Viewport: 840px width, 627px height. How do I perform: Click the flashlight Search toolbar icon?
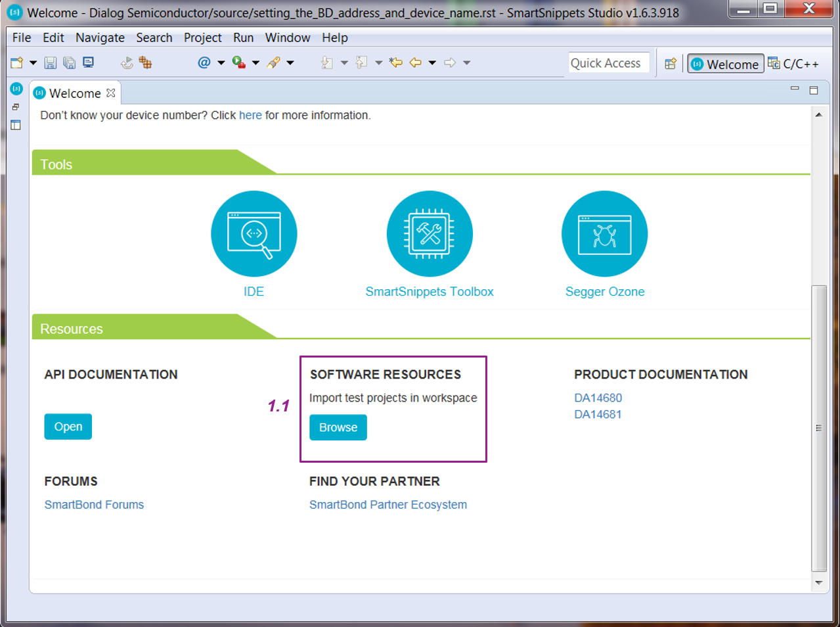click(274, 63)
